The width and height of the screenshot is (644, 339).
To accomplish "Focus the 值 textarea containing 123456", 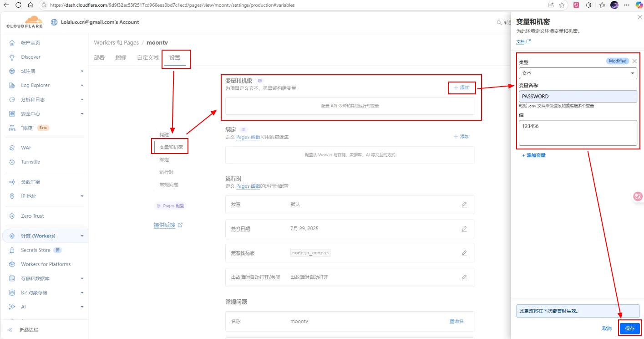I will click(578, 133).
